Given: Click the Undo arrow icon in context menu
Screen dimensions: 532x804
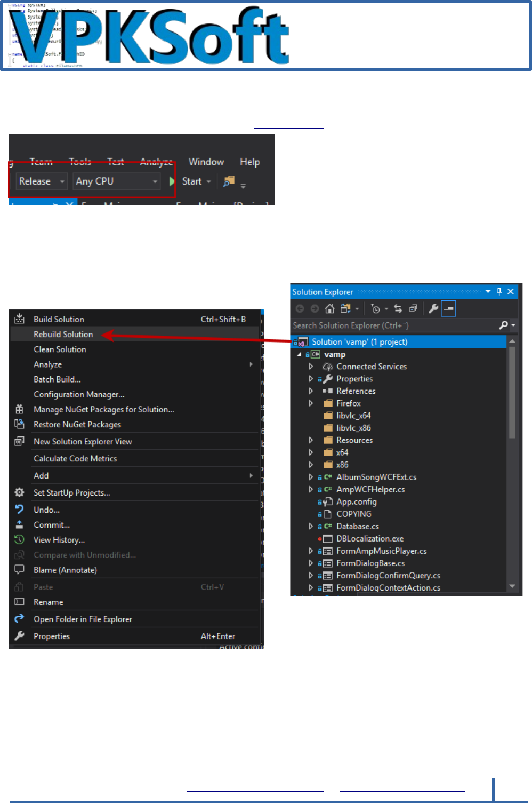Looking at the screenshot, I should 19,510.
